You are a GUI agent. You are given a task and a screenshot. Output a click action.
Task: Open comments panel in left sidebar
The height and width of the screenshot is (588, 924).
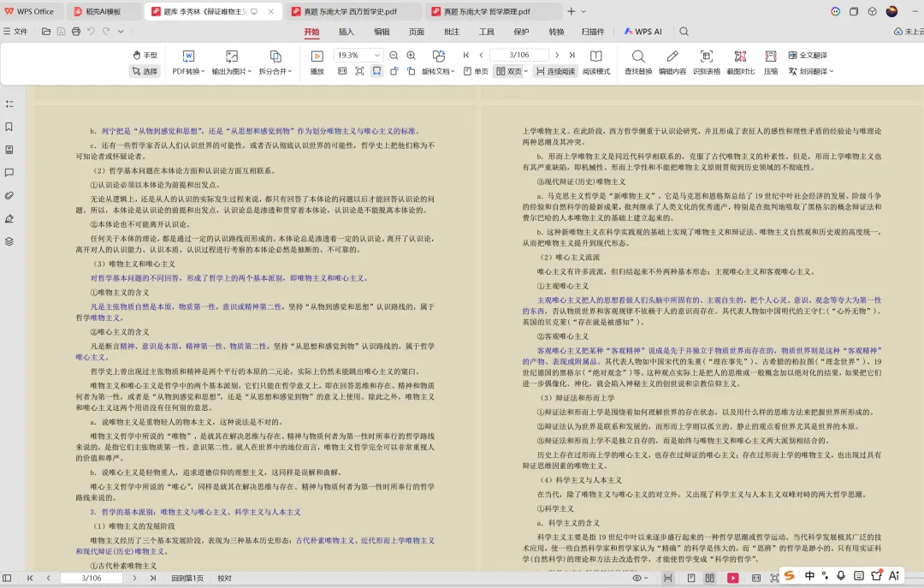(9, 173)
